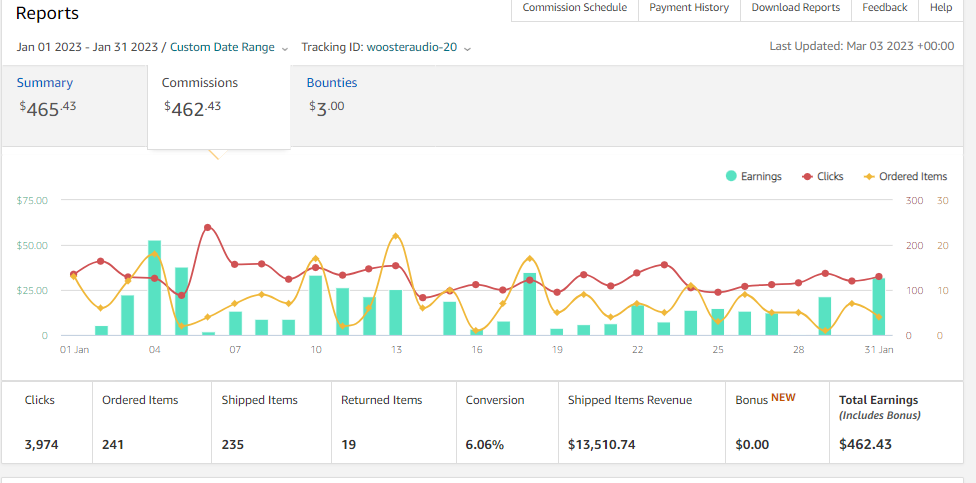This screenshot has height=483, width=976.
Task: Click the earnings bar on 10 Jan
Action: (316, 306)
